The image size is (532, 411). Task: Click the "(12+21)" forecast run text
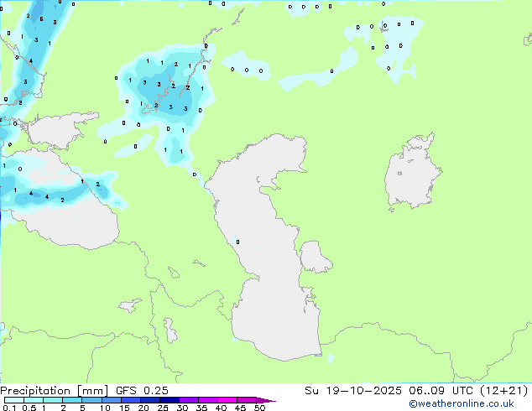pyautogui.click(x=504, y=391)
